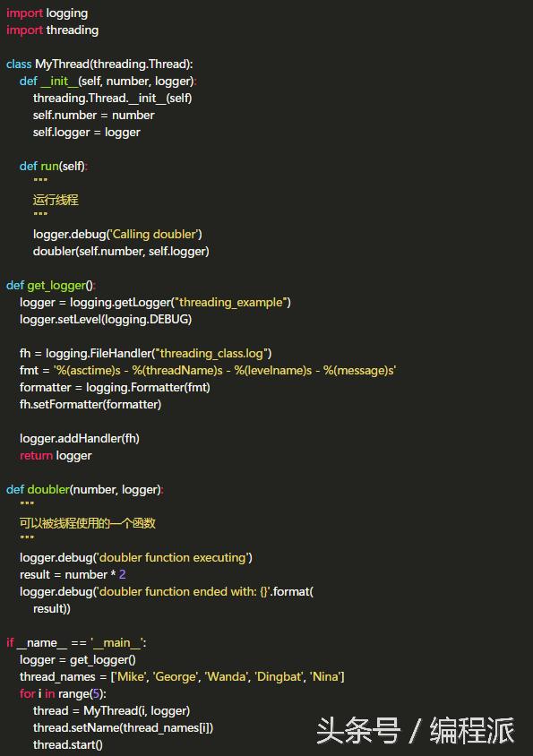Click the 'thread_names' variable name
This screenshot has width=533, height=756.
57,677
